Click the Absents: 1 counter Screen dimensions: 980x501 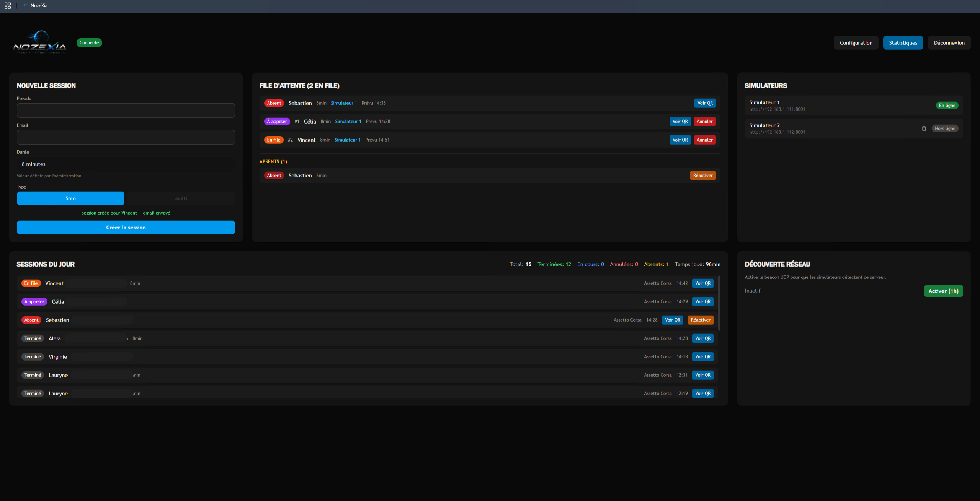point(656,264)
